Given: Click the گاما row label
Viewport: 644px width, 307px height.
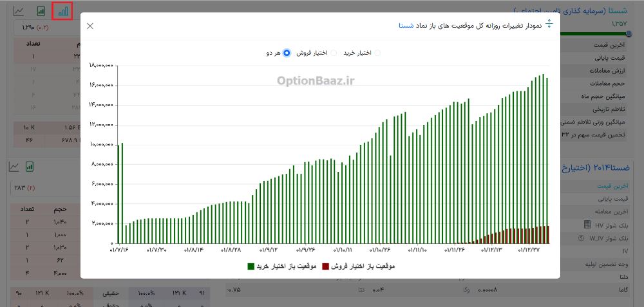Looking at the screenshot, I should (x=623, y=290).
